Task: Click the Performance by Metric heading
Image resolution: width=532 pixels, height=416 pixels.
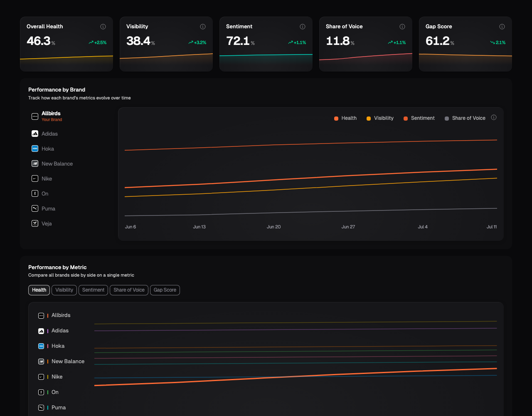Action: click(57, 267)
